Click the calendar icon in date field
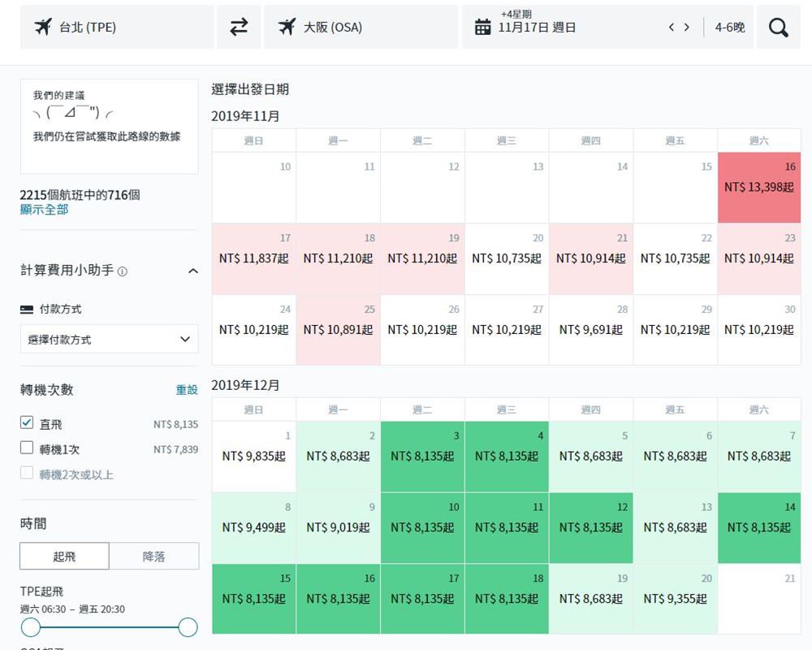The height and width of the screenshot is (650, 812). click(x=482, y=27)
